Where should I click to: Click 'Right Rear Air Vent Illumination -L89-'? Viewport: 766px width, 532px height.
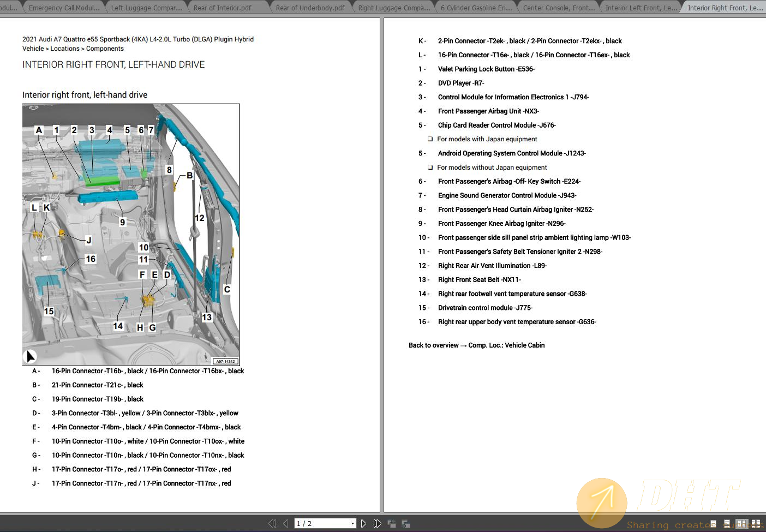pyautogui.click(x=492, y=266)
